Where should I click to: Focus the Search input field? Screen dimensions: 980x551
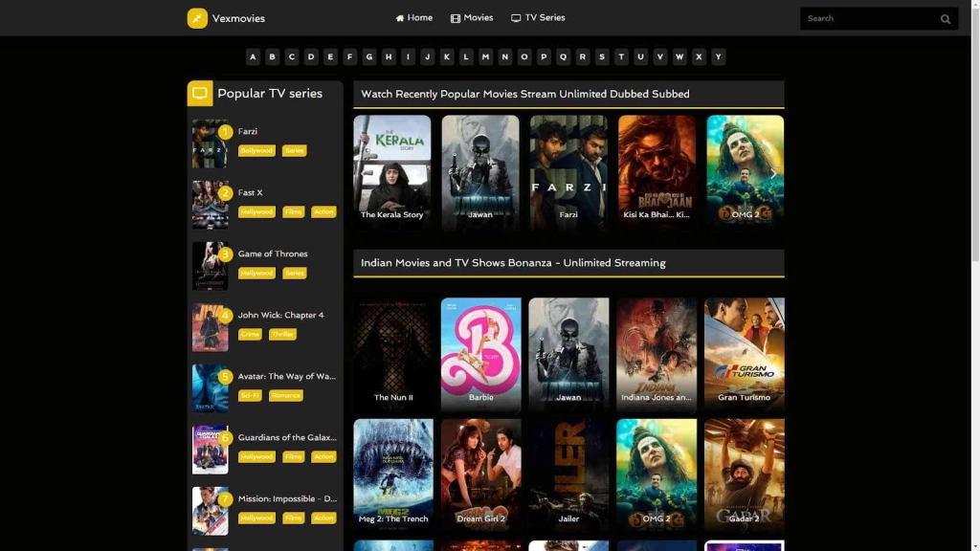(x=866, y=19)
